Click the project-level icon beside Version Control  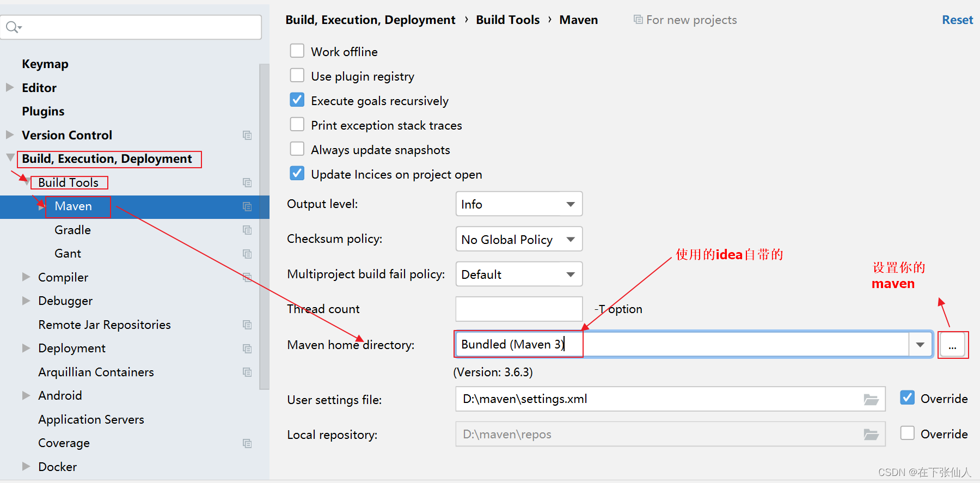(x=247, y=135)
